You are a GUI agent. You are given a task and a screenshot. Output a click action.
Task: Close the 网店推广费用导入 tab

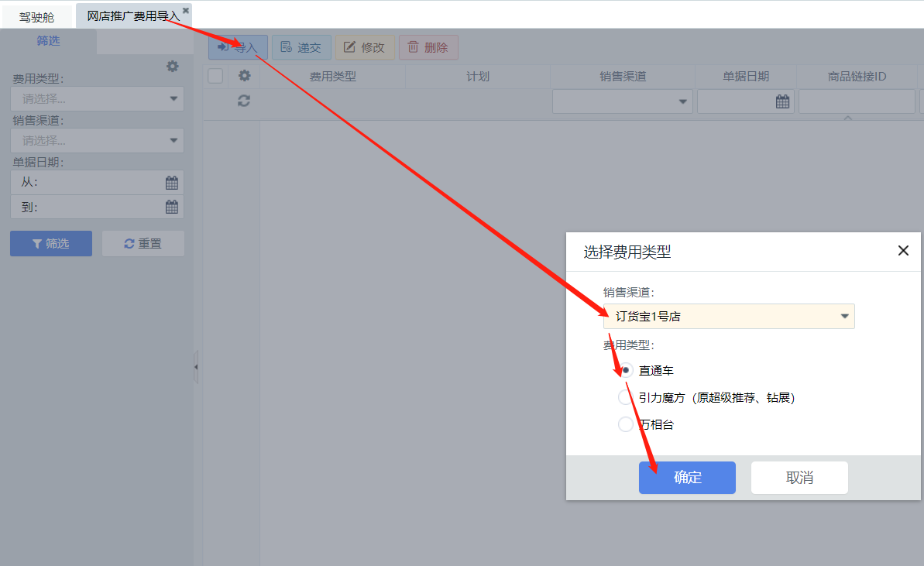pyautogui.click(x=186, y=11)
